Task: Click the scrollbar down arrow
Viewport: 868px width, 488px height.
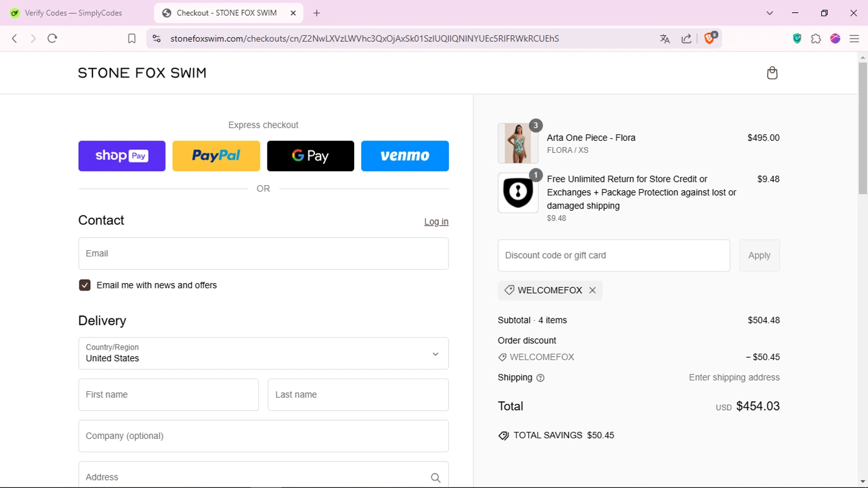Action: [x=863, y=482]
